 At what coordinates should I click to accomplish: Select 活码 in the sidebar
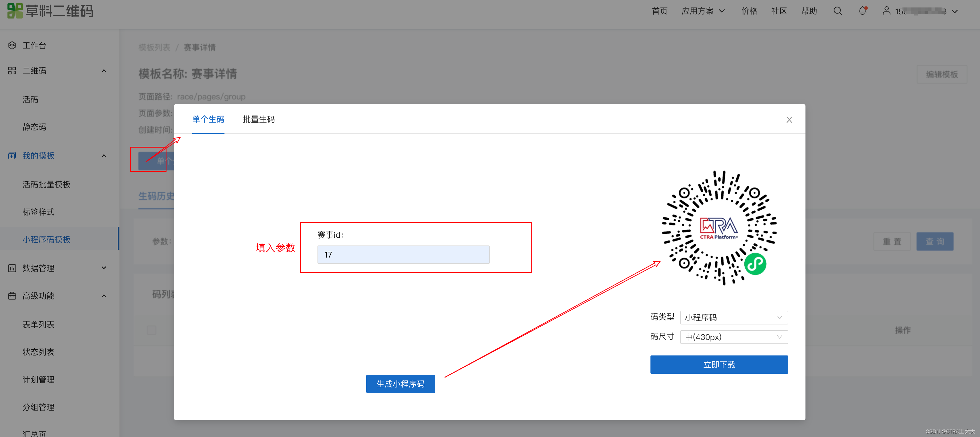30,99
